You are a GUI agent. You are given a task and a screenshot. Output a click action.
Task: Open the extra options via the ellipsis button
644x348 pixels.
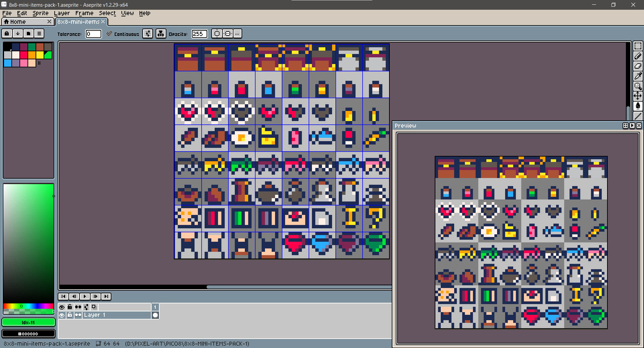click(x=237, y=34)
